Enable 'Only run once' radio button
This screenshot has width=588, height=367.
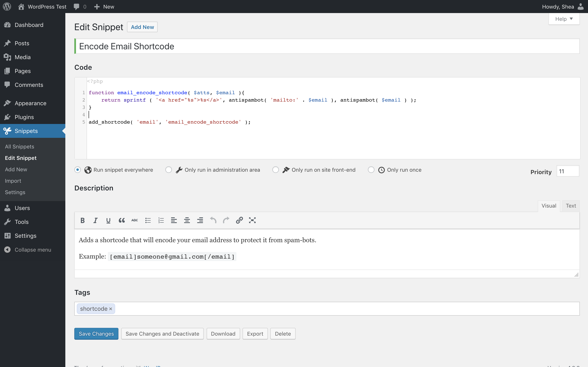tap(371, 170)
